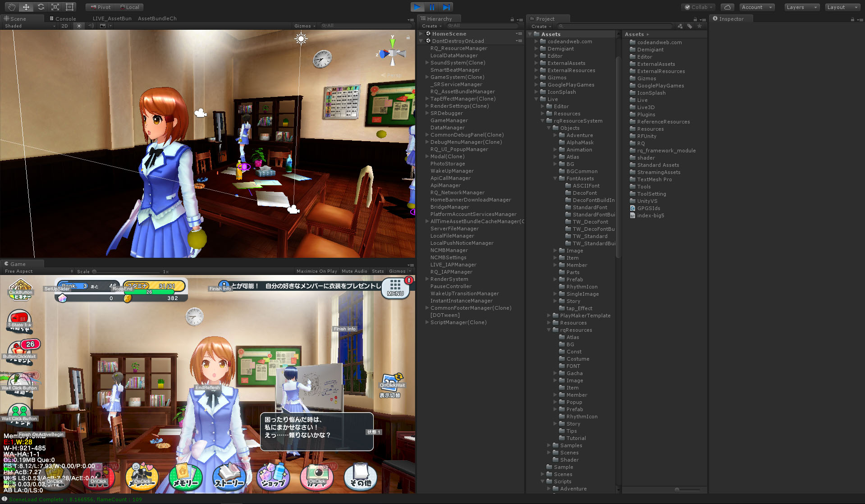Open the Inspector panel options menu

click(860, 19)
